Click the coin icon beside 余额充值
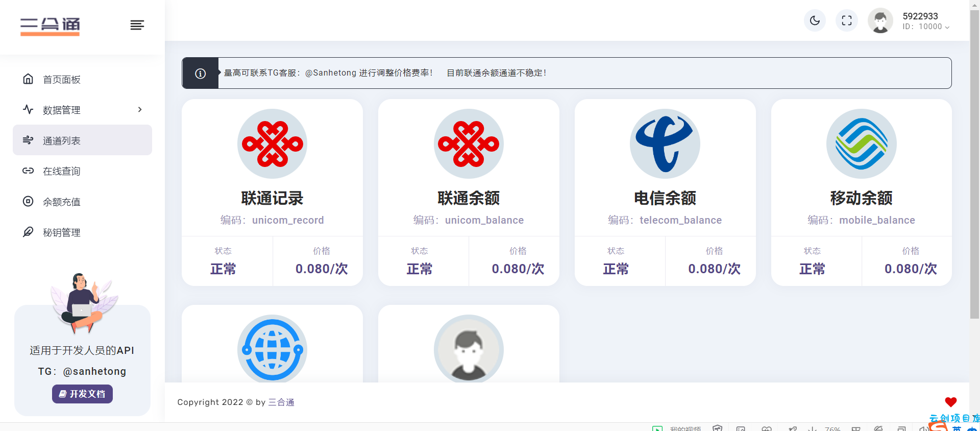This screenshot has width=980, height=431. [x=28, y=201]
